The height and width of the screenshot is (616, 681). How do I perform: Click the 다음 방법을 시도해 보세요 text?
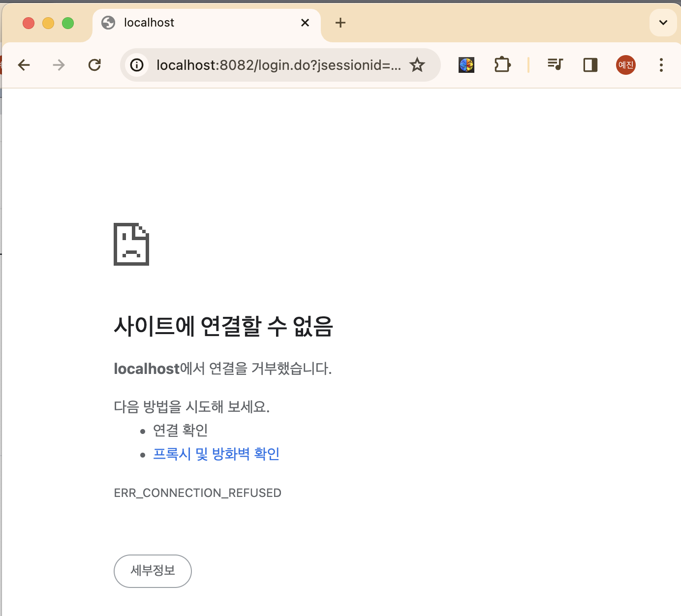192,407
